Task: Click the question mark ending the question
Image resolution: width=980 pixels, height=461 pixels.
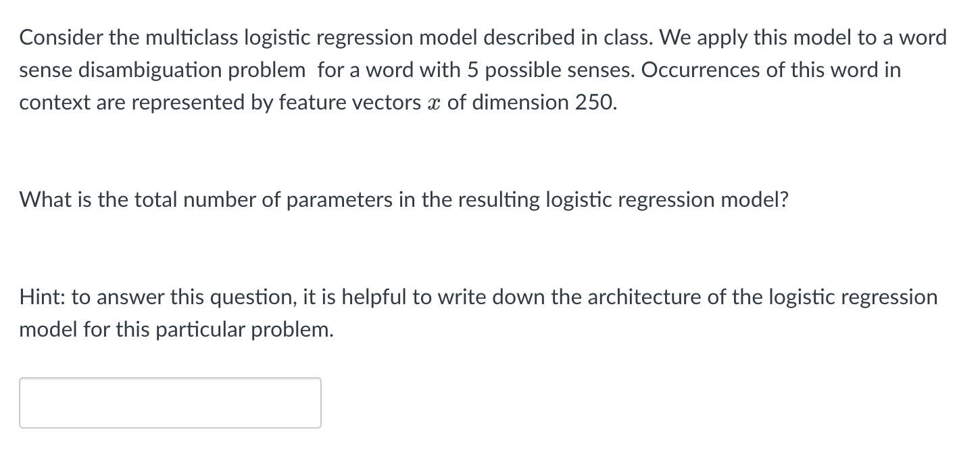Action: point(783,199)
